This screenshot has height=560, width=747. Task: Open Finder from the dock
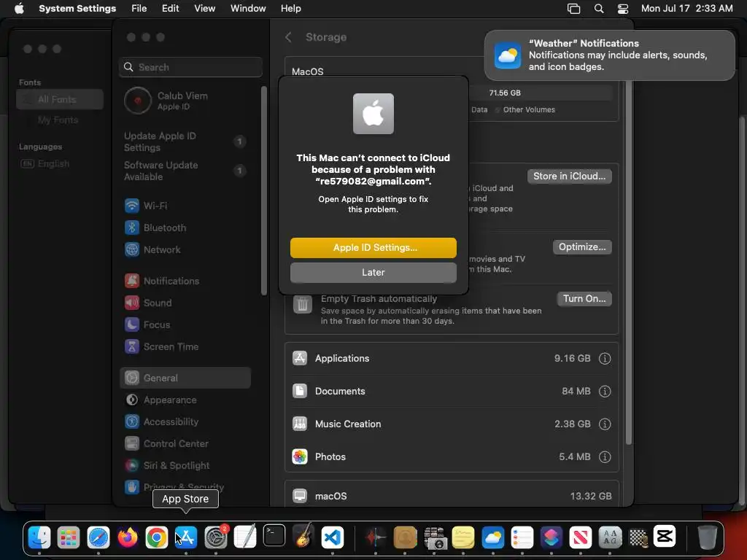(x=39, y=537)
